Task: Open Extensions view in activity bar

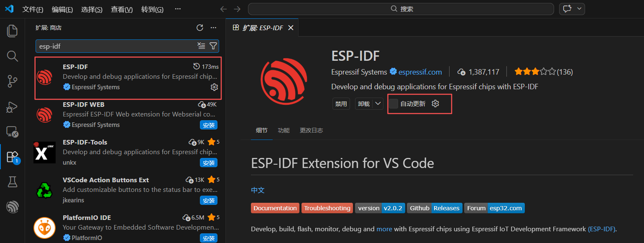Action: 13,157
